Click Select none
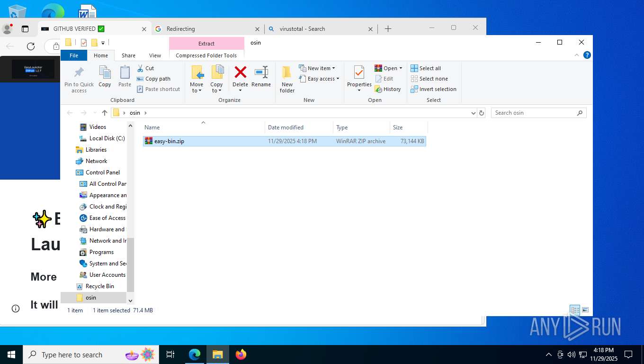 coord(429,79)
